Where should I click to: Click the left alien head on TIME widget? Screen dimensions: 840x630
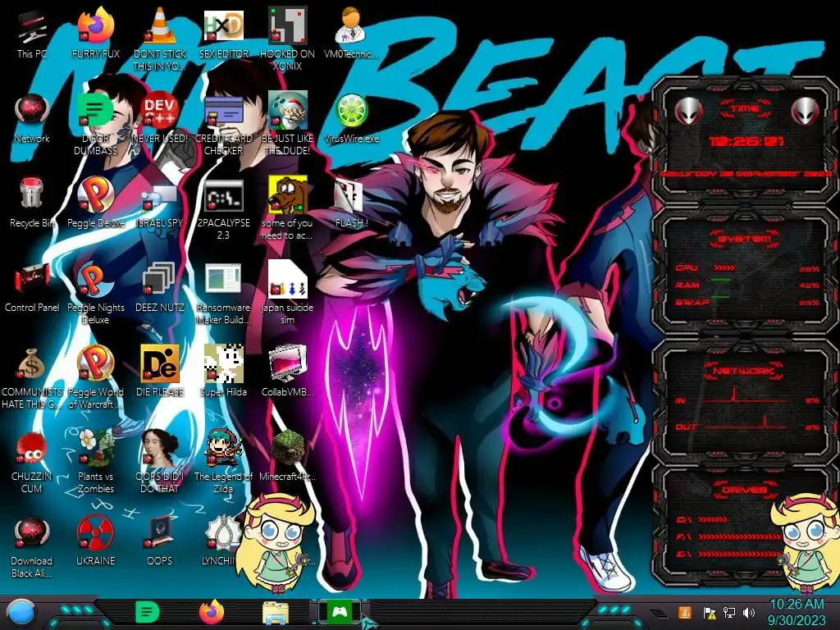coord(688,112)
